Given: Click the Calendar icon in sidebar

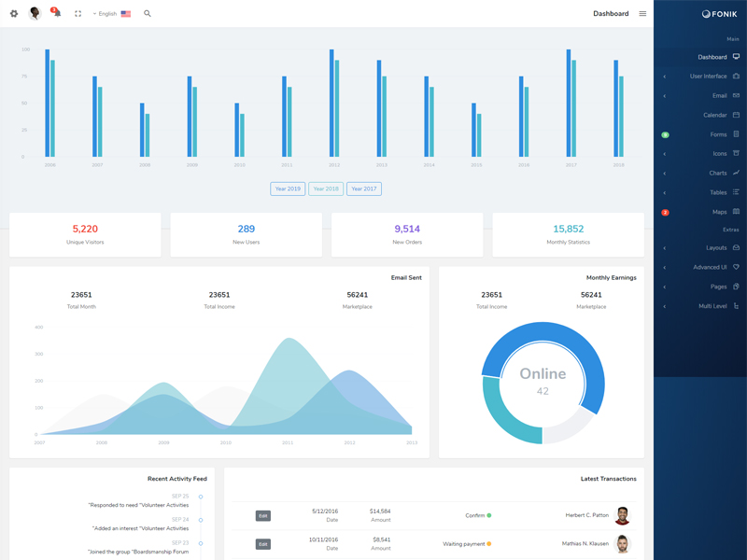Looking at the screenshot, I should pos(736,115).
